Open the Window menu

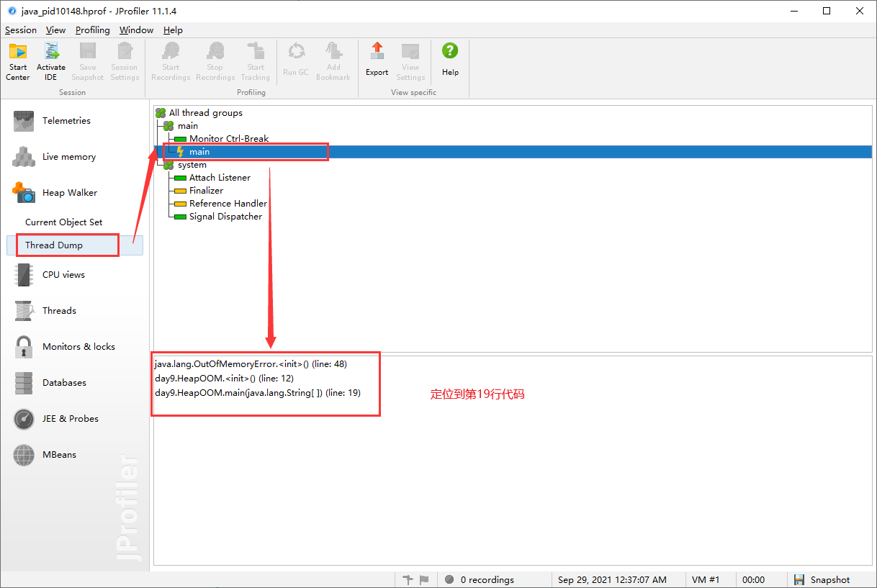click(x=136, y=30)
